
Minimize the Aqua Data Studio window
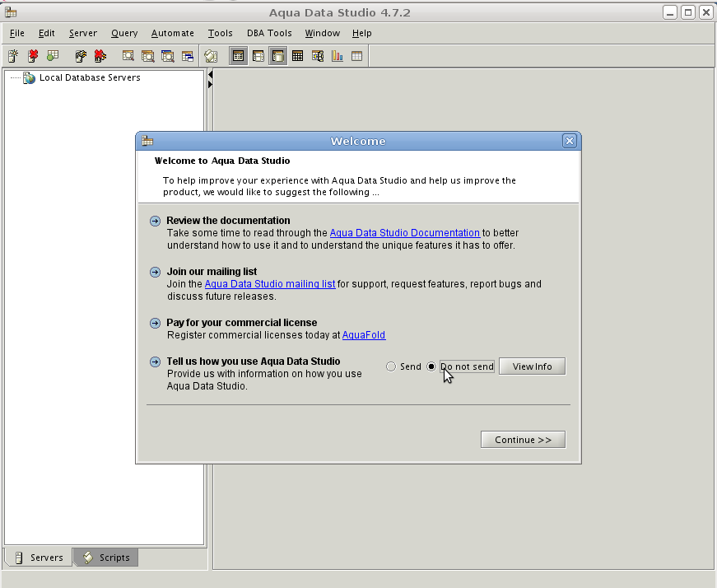pyautogui.click(x=670, y=12)
